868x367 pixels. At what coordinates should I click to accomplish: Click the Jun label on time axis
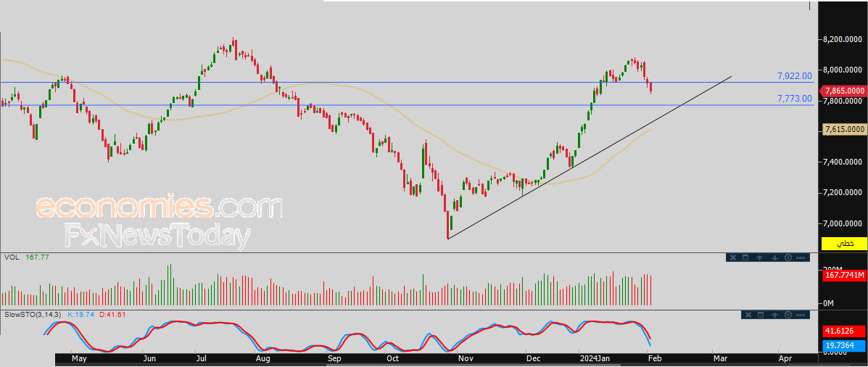[x=149, y=359]
